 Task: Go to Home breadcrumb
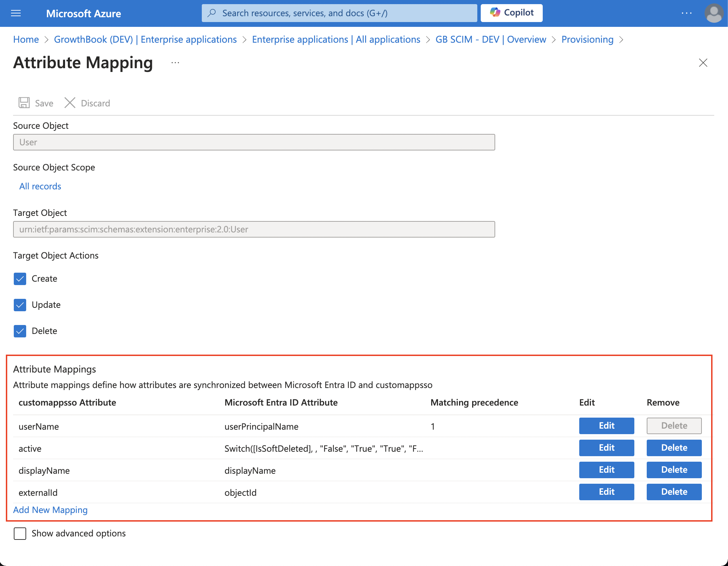click(x=26, y=40)
